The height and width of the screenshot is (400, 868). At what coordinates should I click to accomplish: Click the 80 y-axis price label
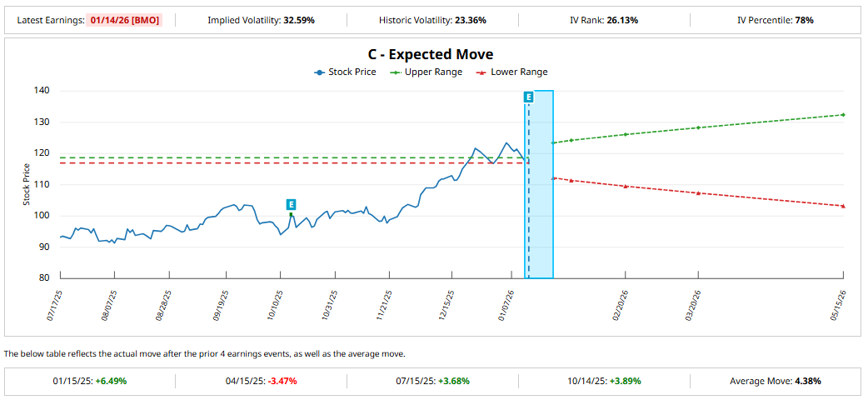coord(46,278)
